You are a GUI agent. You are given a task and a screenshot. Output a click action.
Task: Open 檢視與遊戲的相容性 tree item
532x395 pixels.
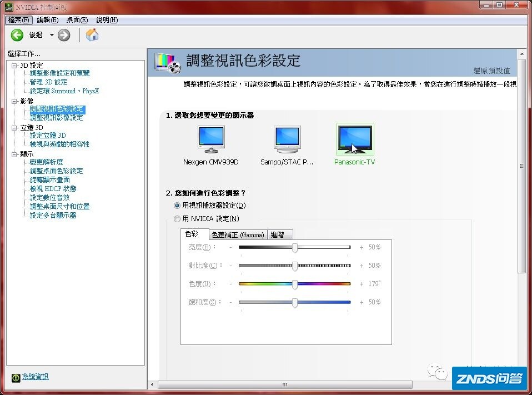click(60, 144)
